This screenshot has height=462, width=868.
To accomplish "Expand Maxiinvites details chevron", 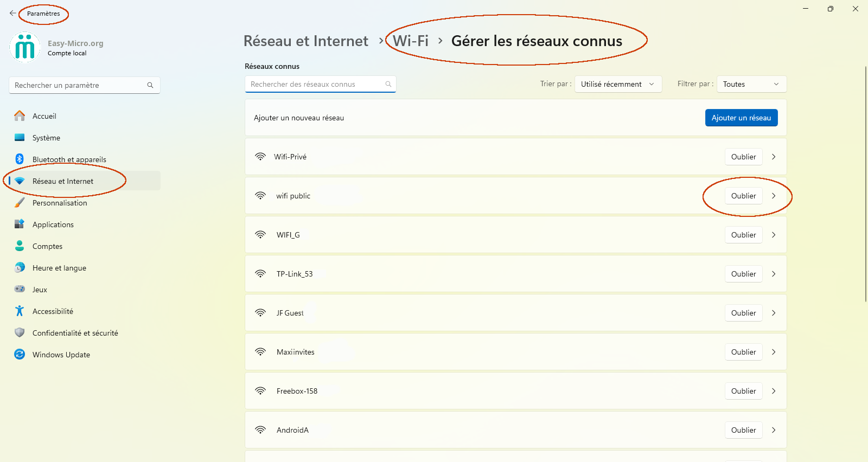I will (x=774, y=352).
